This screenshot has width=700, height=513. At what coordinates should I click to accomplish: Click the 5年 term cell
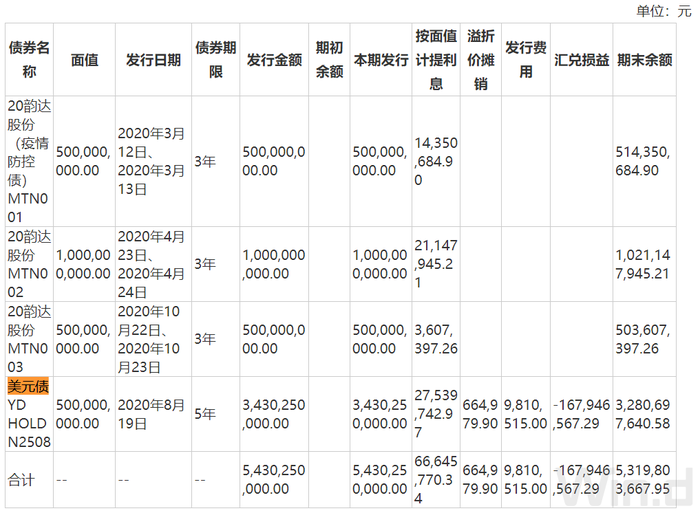205,414
